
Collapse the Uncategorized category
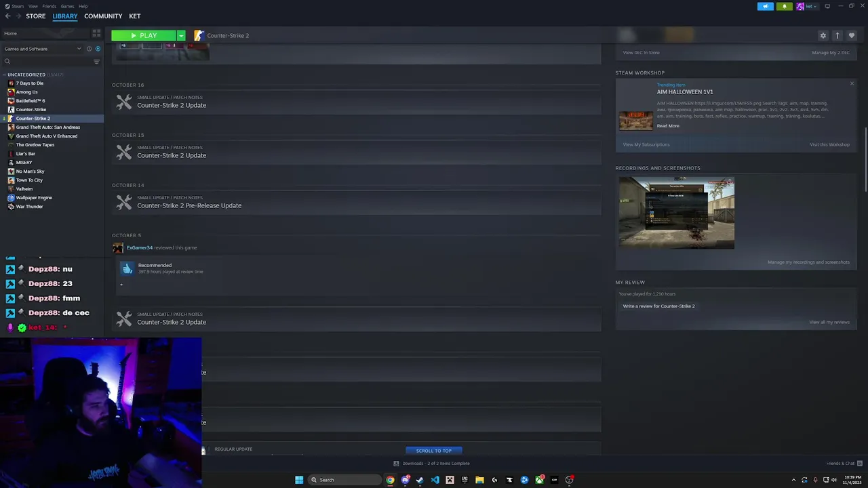pyautogui.click(x=4, y=75)
